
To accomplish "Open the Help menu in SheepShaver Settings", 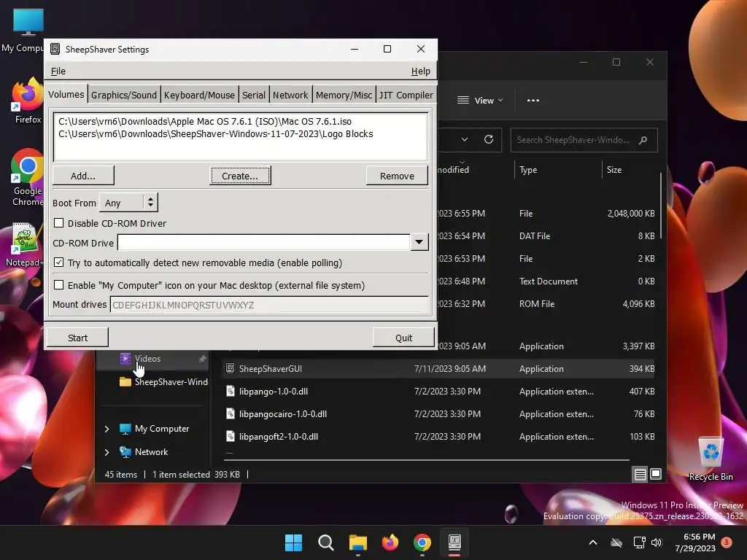I will [x=420, y=71].
